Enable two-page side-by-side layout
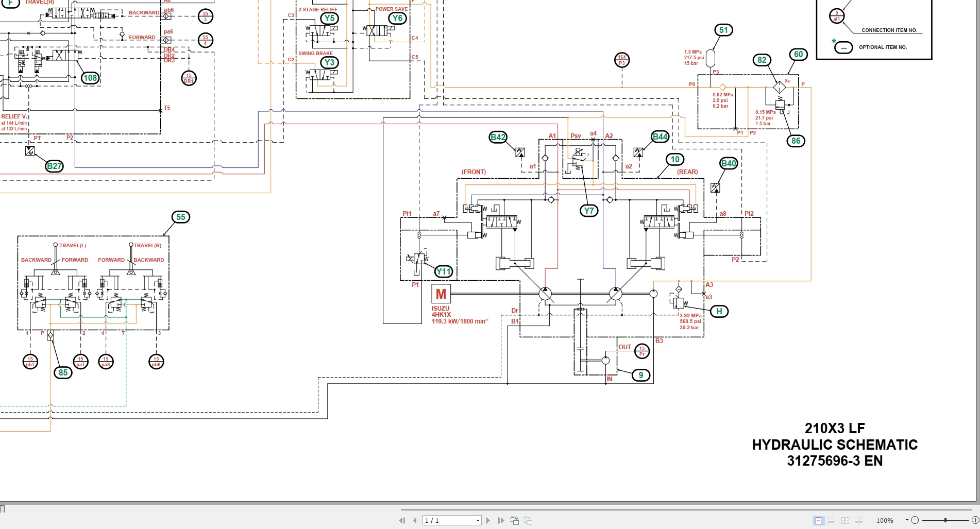Image resolution: width=980 pixels, height=529 pixels. coord(845,520)
